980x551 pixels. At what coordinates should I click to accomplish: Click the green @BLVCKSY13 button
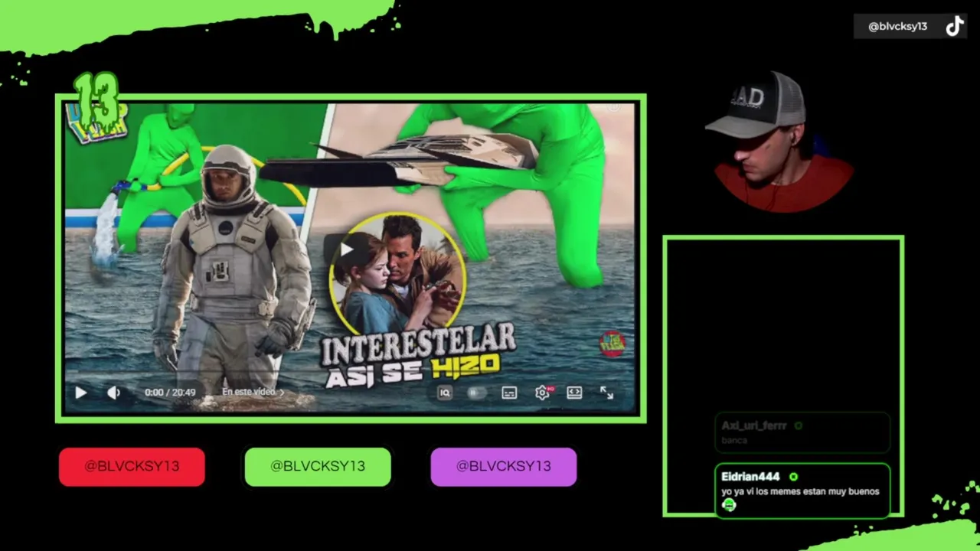tap(318, 467)
